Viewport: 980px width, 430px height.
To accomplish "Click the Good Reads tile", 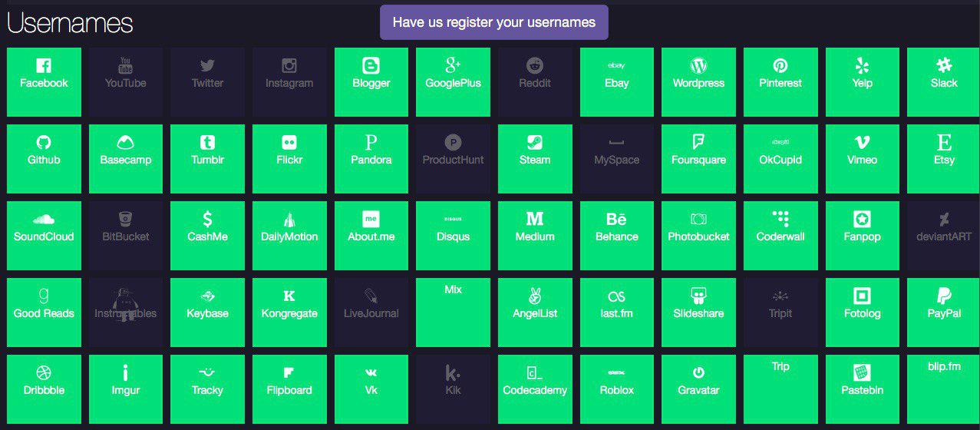I will coord(44,313).
